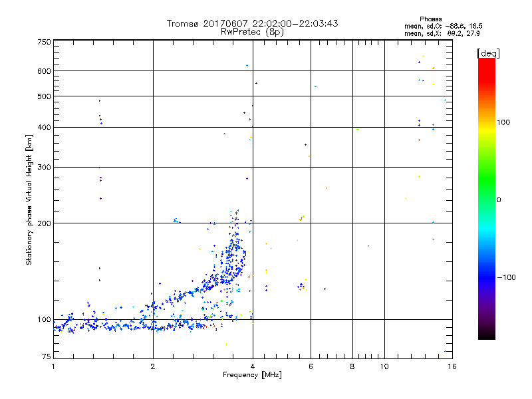Viewport: 532px width, 399px height.
Task: Click the rainbow phase color bar
Action: coord(487,199)
